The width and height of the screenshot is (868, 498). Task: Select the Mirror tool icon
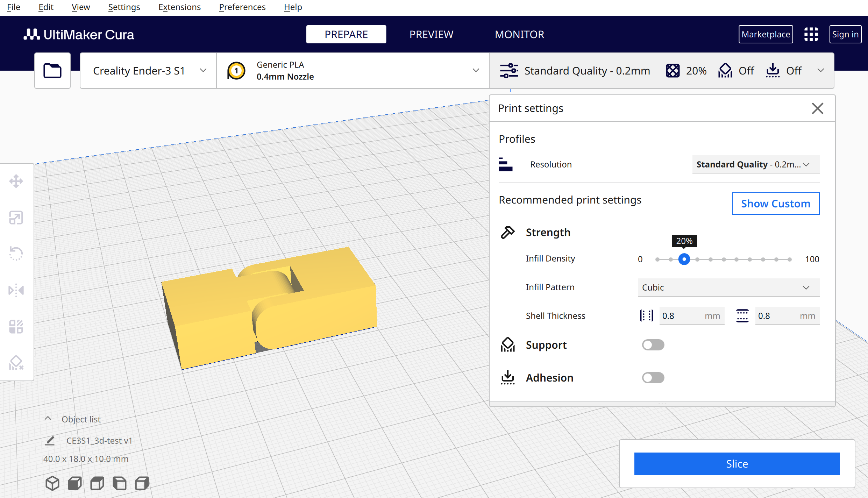point(16,290)
